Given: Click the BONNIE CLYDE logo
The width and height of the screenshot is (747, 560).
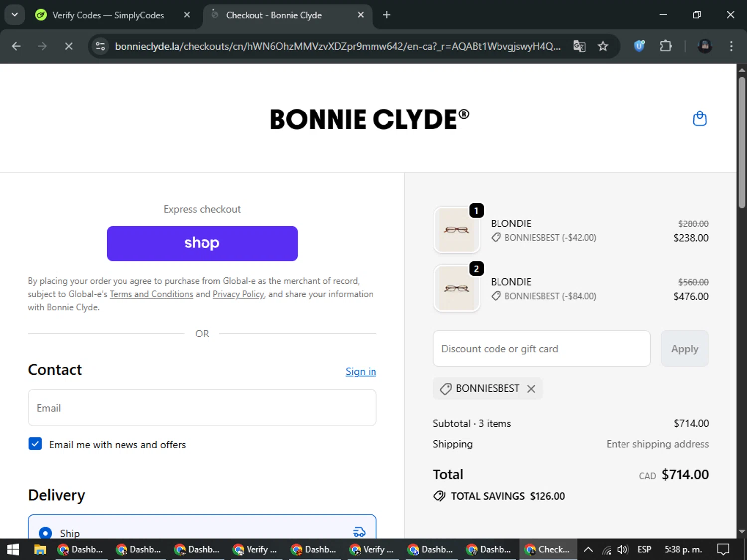Looking at the screenshot, I should click(369, 119).
